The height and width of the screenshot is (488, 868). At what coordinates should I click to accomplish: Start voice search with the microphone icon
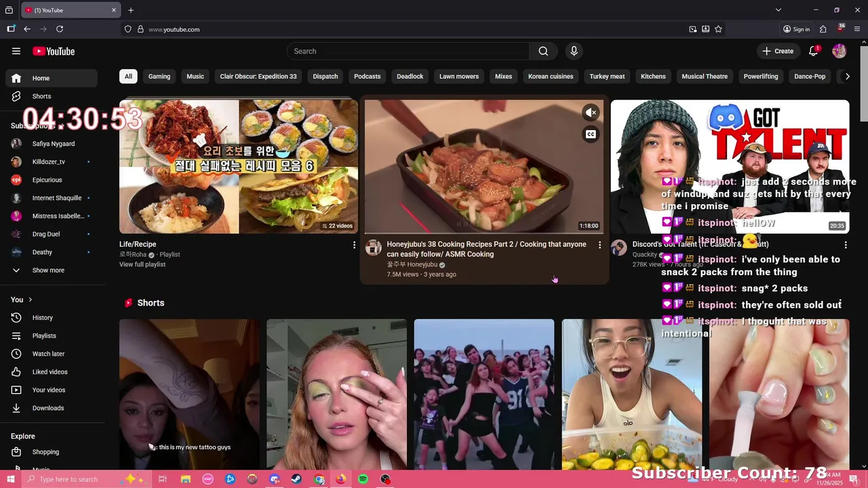[574, 52]
